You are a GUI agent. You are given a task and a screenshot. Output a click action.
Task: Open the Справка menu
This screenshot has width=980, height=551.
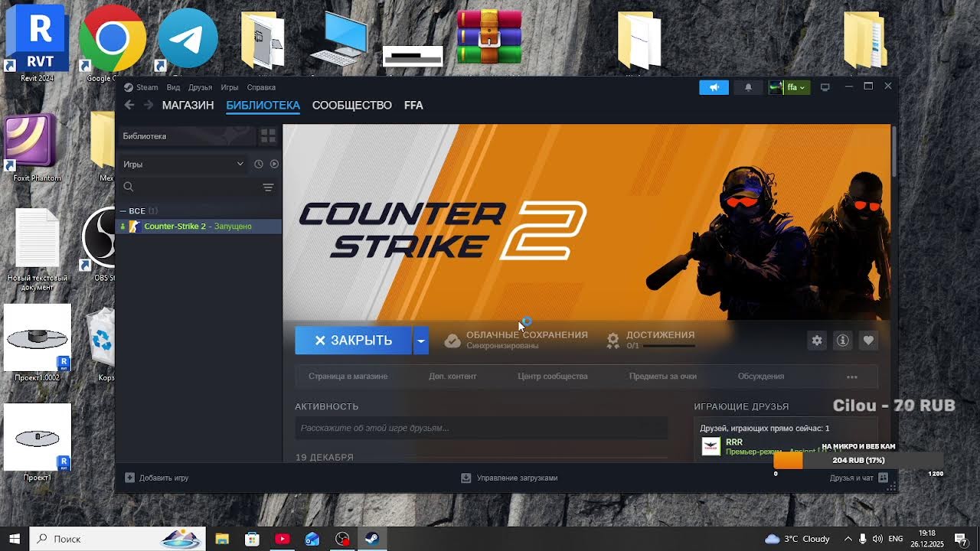coord(261,87)
